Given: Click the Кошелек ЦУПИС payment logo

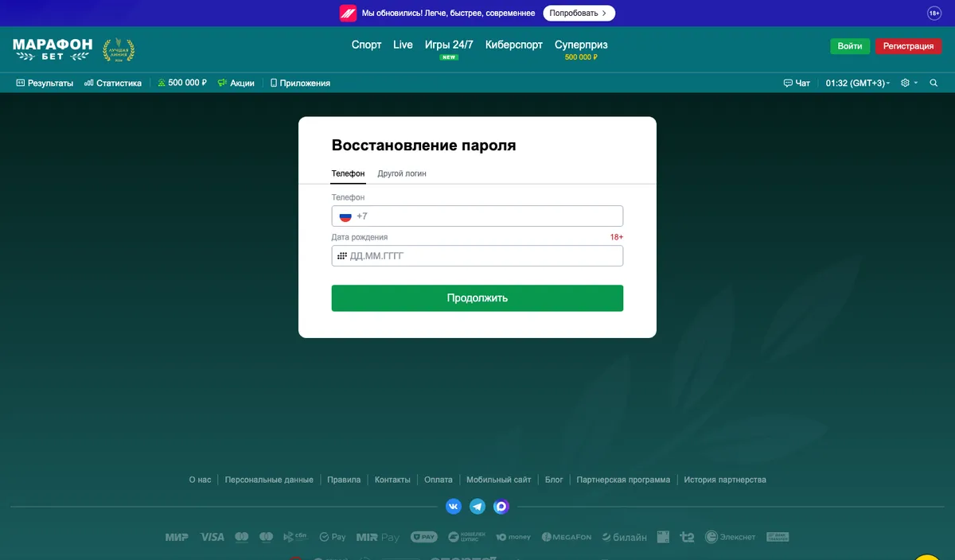Looking at the screenshot, I should pos(466,538).
